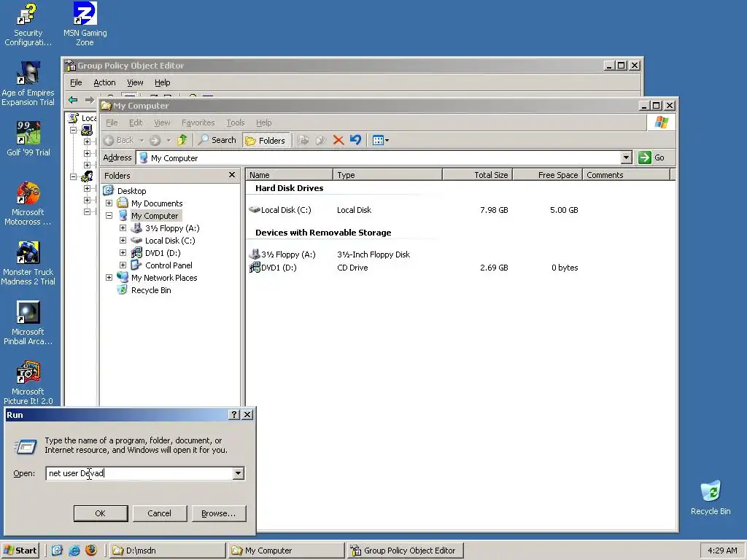This screenshot has height=560, width=747.
Task: Click the forward arrow in Group Policy Editor
Action: 89,99
